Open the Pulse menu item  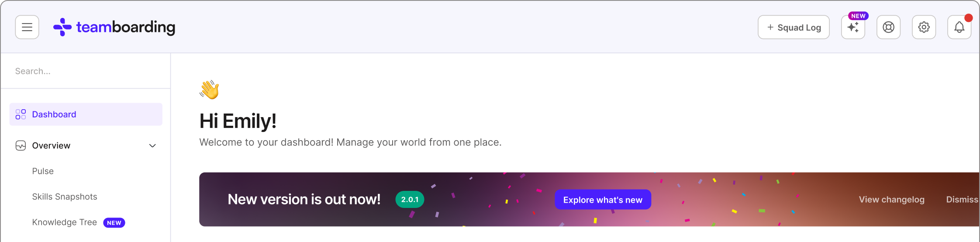(x=43, y=171)
